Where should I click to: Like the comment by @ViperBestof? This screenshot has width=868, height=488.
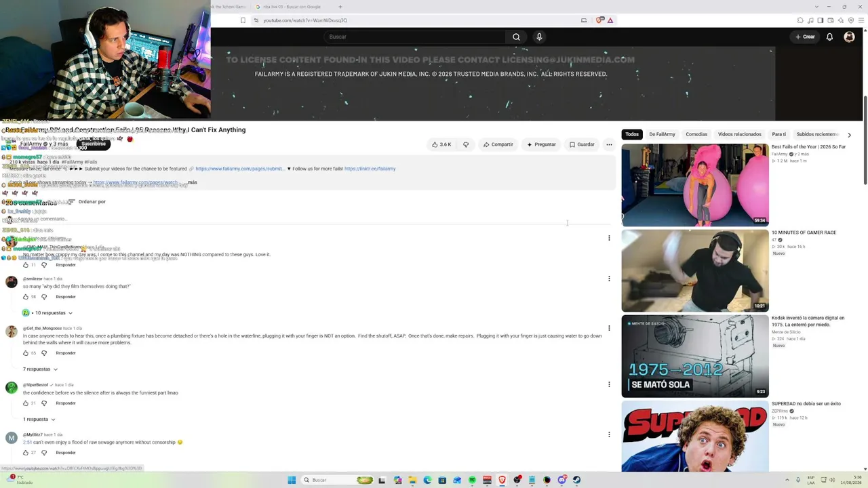26,403
